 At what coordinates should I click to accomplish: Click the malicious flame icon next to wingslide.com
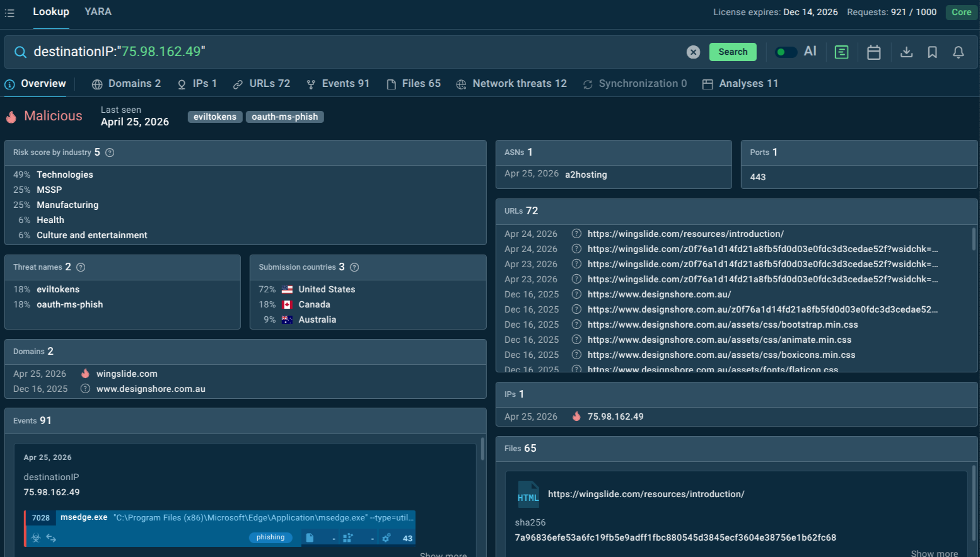pos(85,373)
